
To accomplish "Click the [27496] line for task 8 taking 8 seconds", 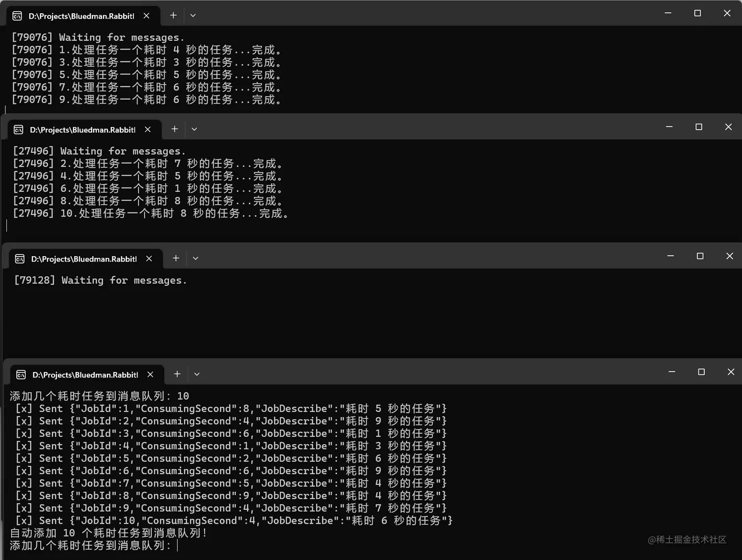I will 148,201.
